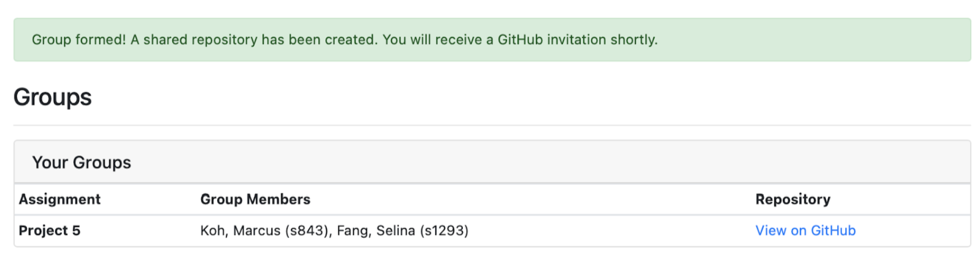Screen dimensions: 980x267
Task: Click the Assignment column header
Action: pos(60,200)
